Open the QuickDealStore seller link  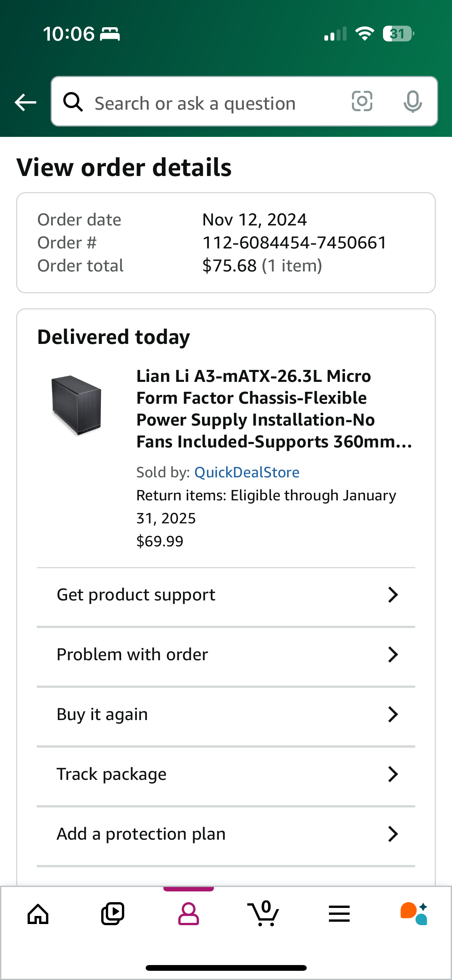(247, 472)
